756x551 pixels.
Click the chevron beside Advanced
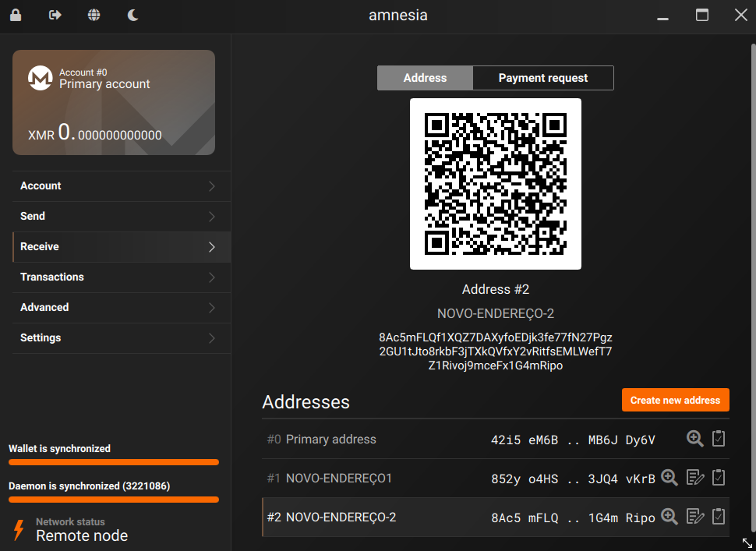(212, 308)
